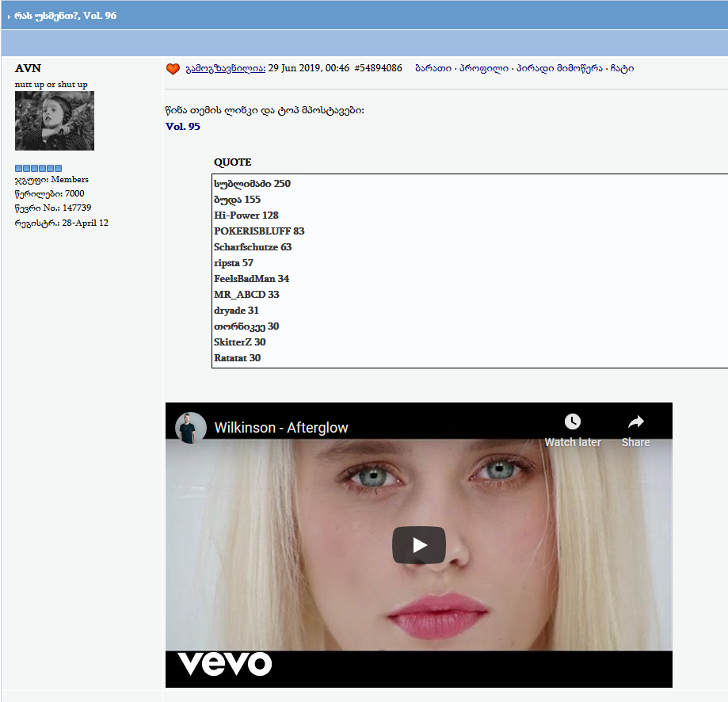Screen dimensions: 728x702
Task: Click the date 29 Jun 2019, 00:46
Action: coord(308,68)
